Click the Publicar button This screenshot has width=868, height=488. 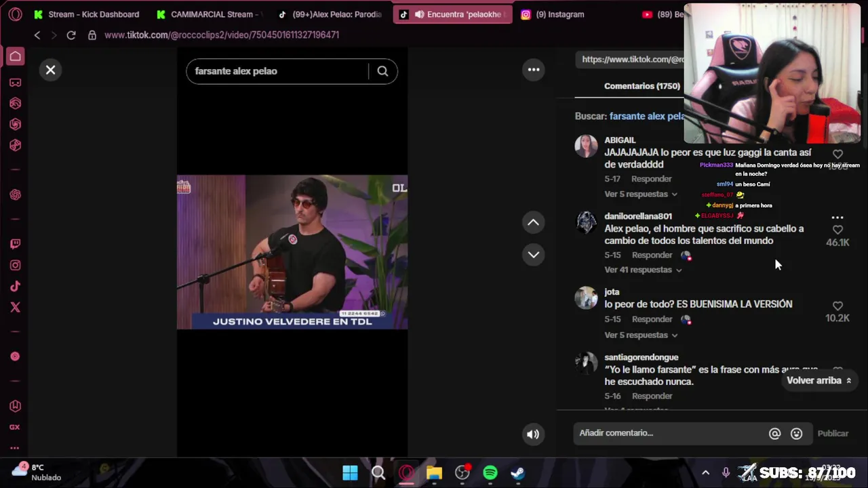click(833, 434)
